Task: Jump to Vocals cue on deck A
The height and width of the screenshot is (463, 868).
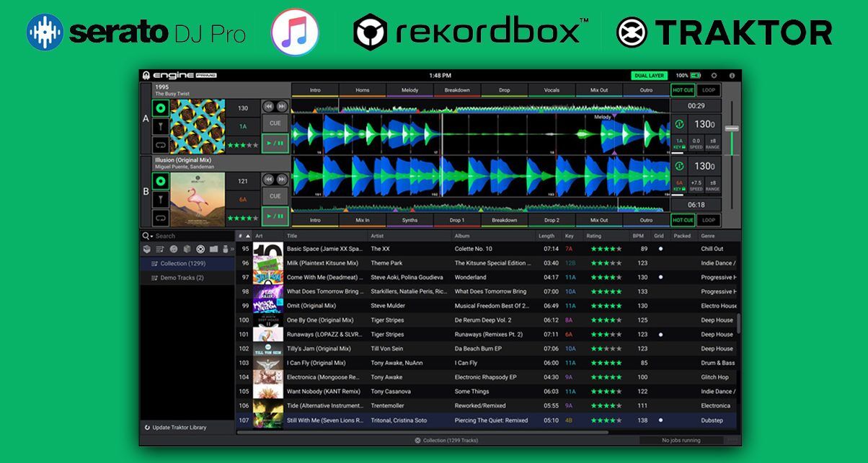Action: [x=552, y=90]
